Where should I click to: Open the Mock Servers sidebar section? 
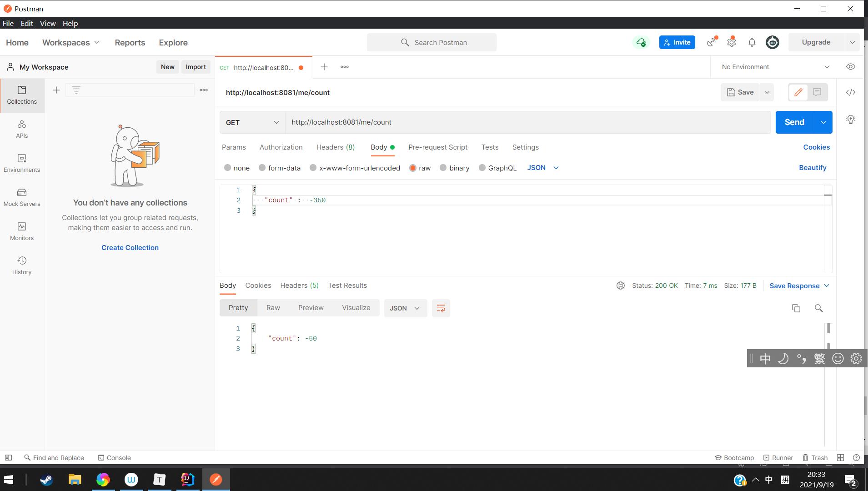(22, 198)
